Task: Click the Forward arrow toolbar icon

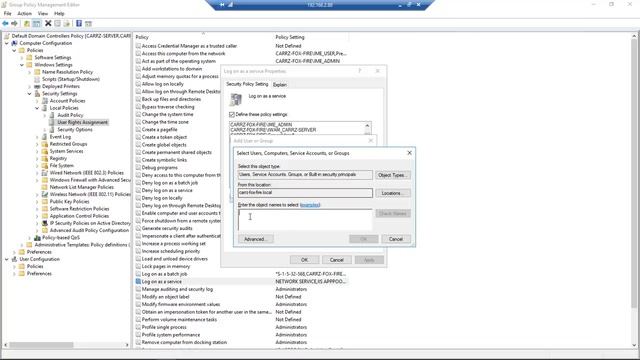Action: pos(14,24)
